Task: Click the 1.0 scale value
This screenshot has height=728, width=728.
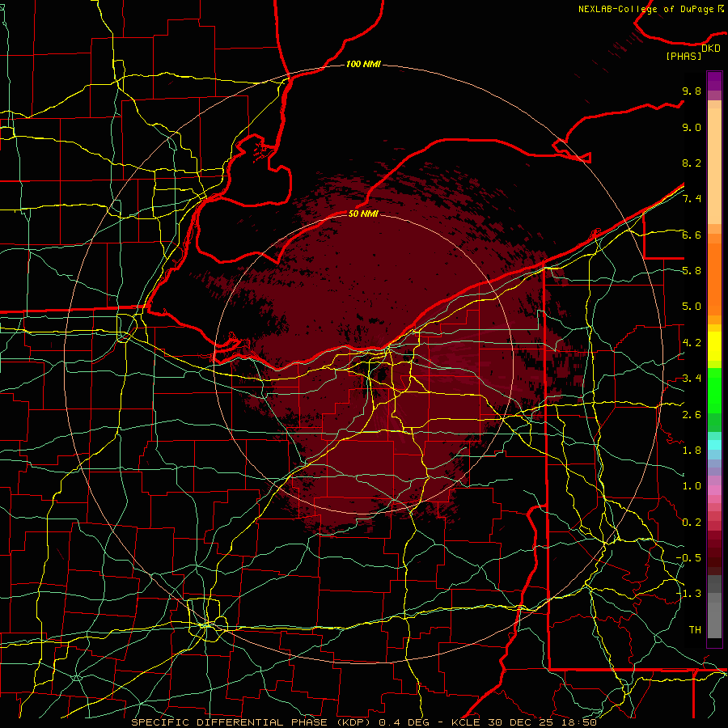Action: pyautogui.click(x=692, y=486)
